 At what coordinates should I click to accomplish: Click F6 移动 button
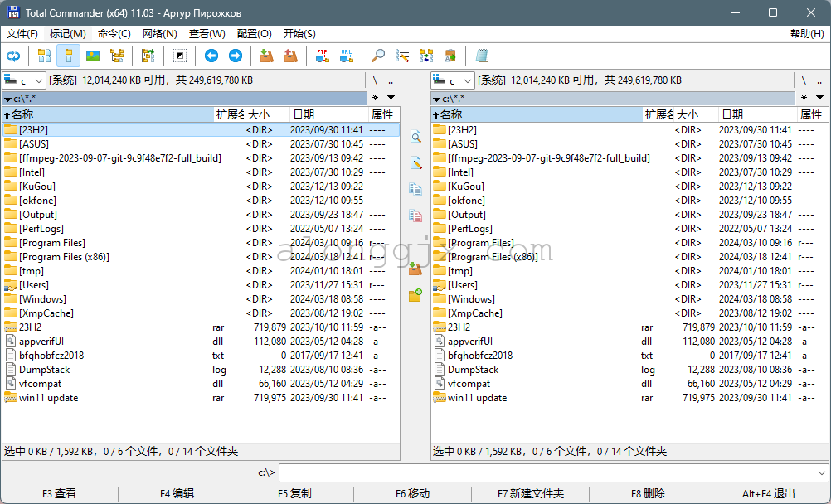point(412,494)
